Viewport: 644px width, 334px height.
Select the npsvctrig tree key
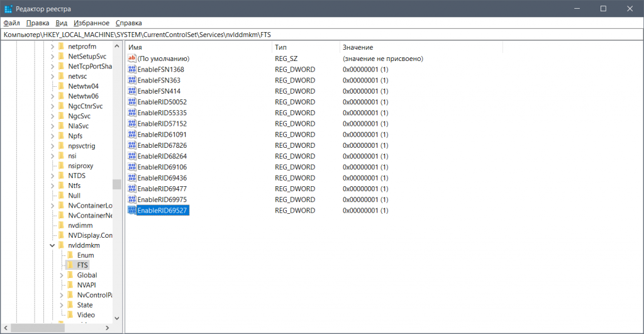pos(81,146)
